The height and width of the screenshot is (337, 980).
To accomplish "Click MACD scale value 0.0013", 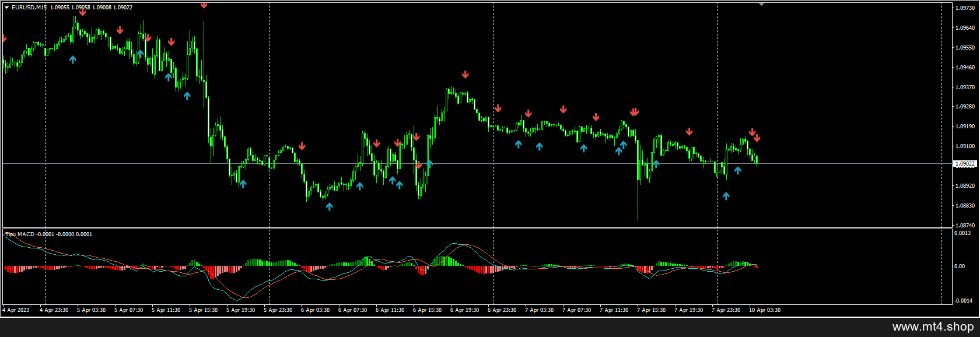I will [x=963, y=233].
